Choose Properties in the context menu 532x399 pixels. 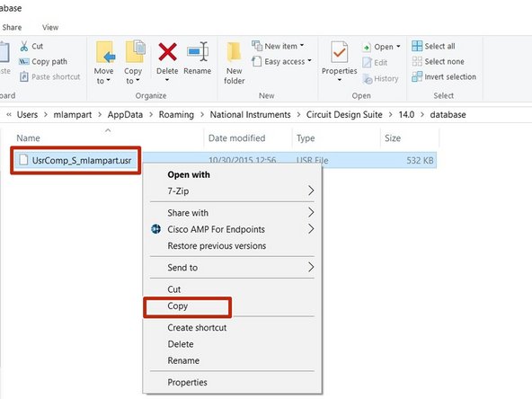[x=187, y=383]
